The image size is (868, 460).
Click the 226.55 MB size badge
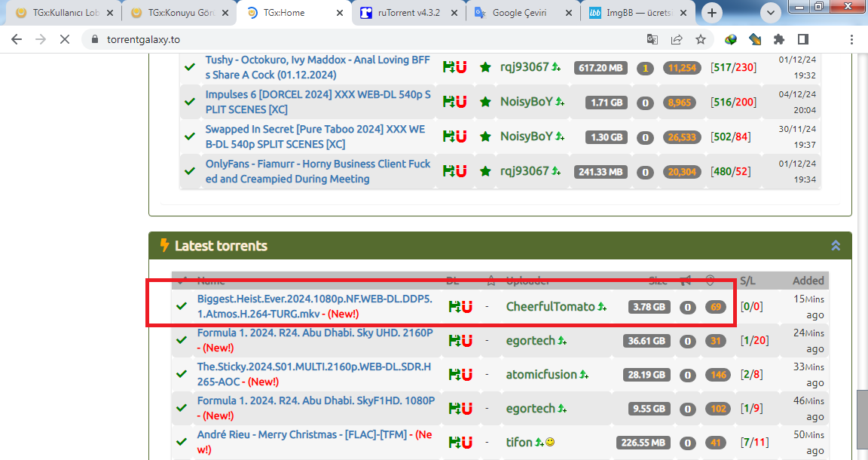point(643,443)
